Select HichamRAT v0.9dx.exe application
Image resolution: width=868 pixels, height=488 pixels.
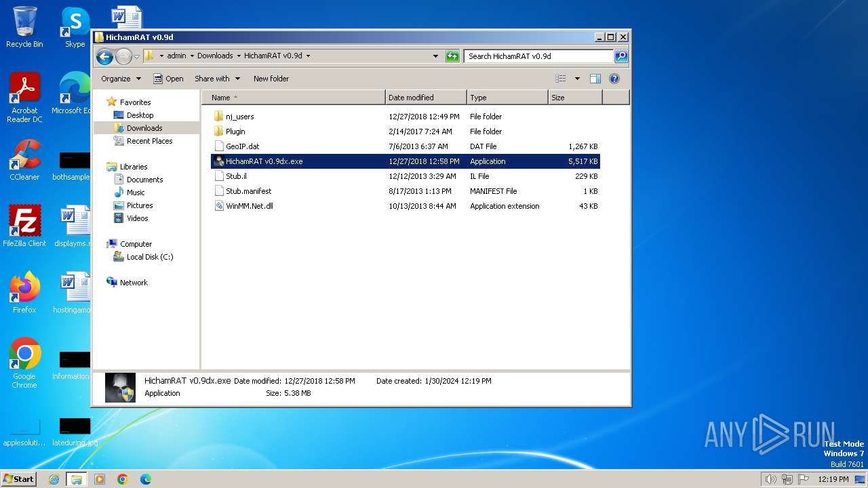tap(406, 161)
